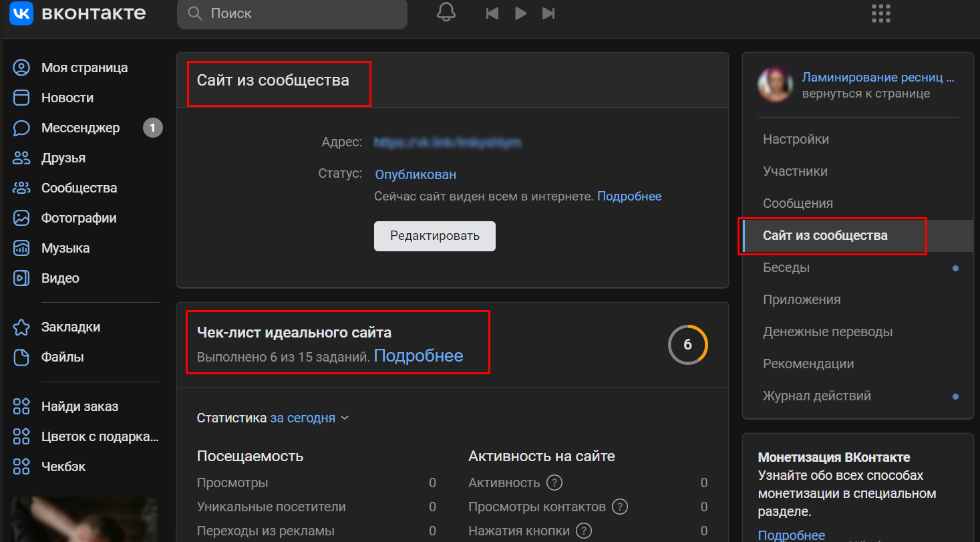The width and height of the screenshot is (980, 542).
Task: Skip to next track
Action: [x=548, y=13]
